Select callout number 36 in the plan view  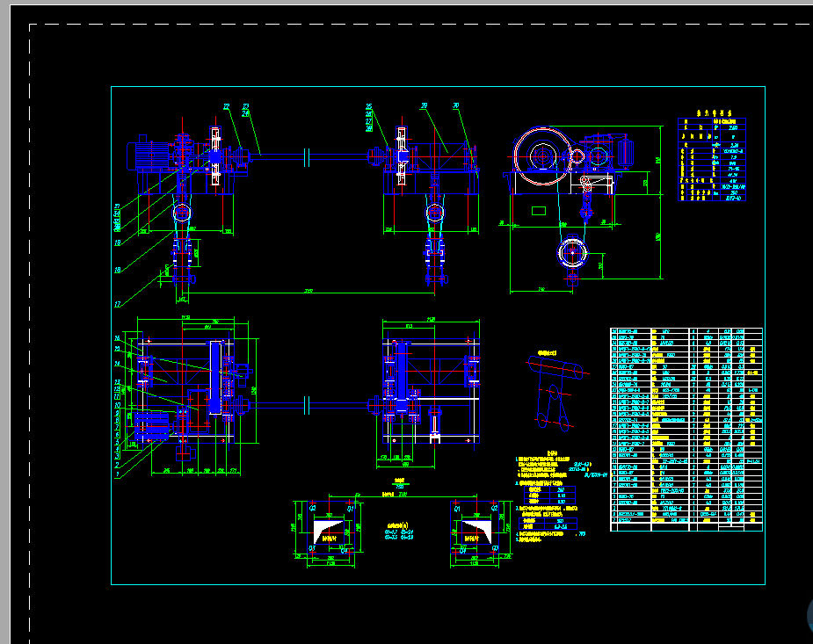[118, 338]
